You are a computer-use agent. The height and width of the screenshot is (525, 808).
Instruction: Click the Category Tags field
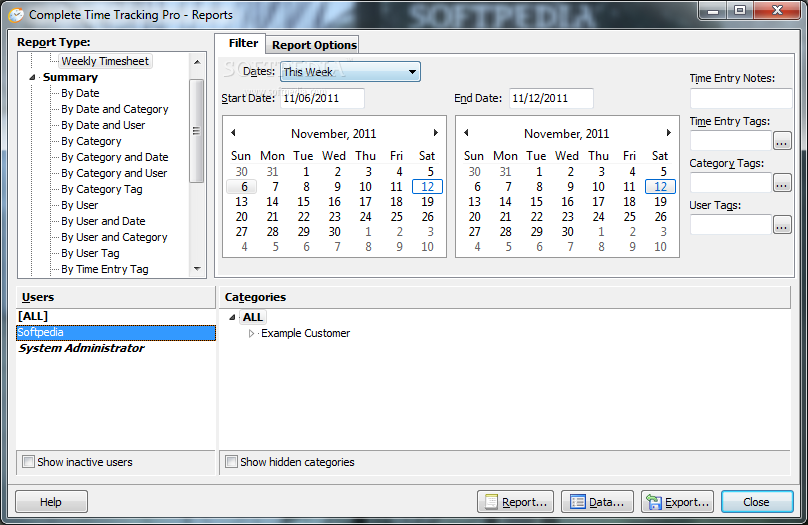pyautogui.click(x=731, y=182)
